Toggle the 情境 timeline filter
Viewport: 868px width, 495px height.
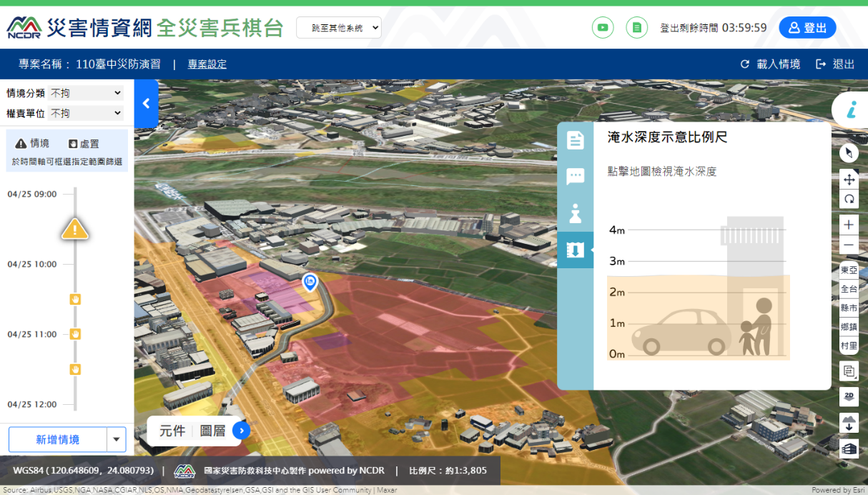click(33, 143)
